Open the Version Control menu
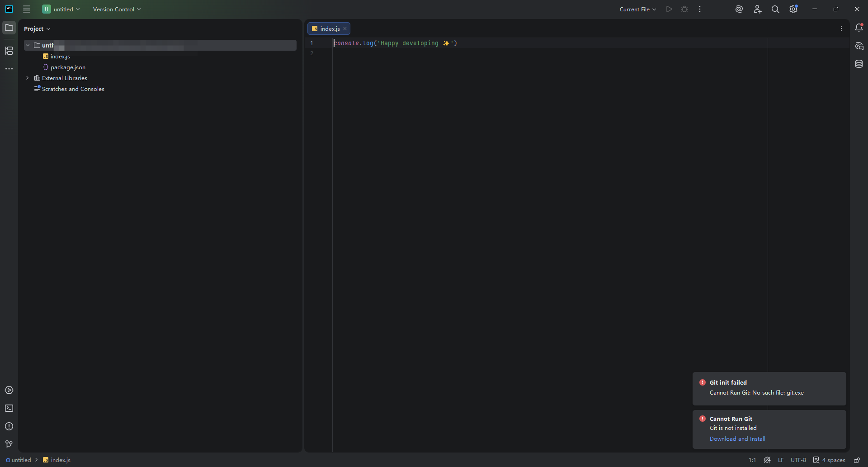 (116, 9)
